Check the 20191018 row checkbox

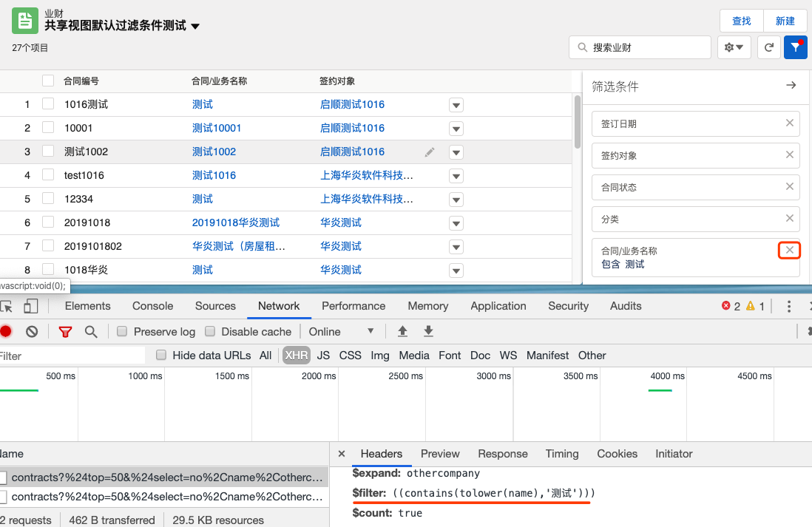point(48,222)
